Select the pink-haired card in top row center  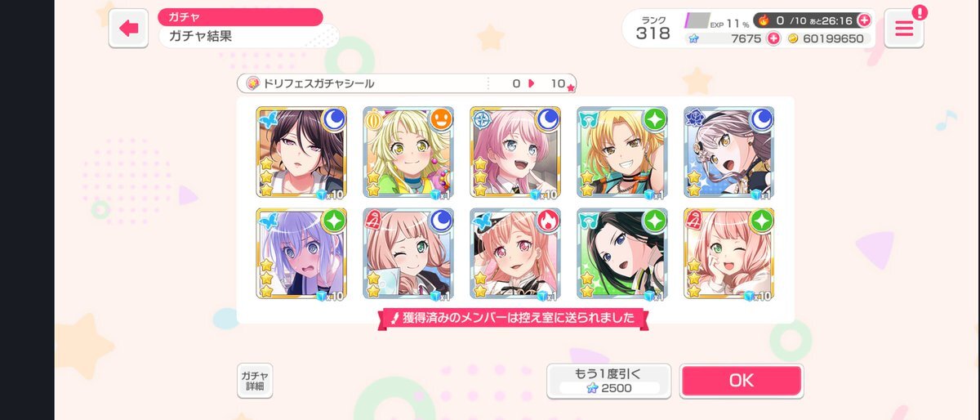point(515,153)
